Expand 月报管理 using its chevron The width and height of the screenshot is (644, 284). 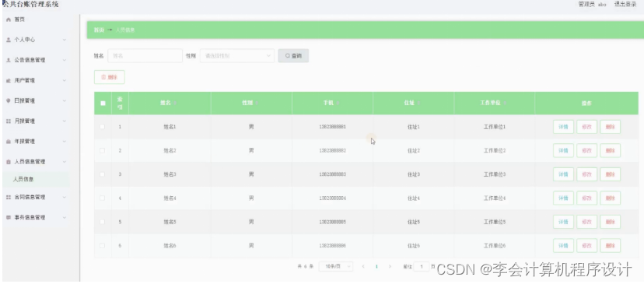coord(65,121)
